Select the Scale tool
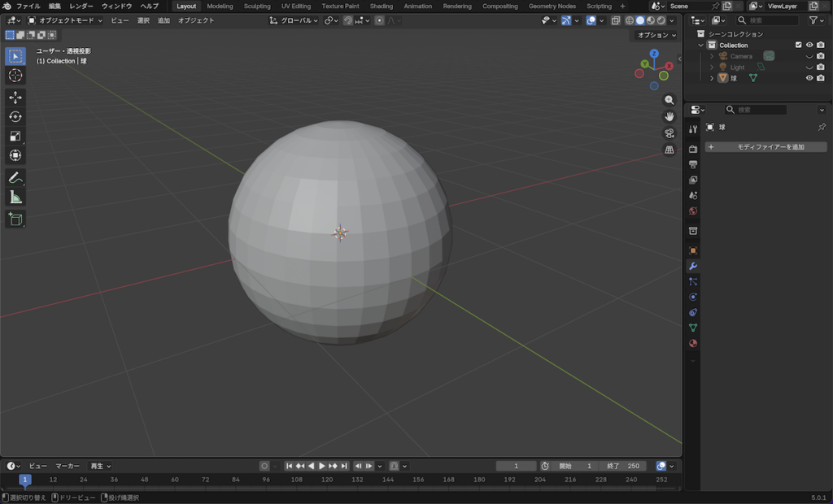 pyautogui.click(x=15, y=137)
